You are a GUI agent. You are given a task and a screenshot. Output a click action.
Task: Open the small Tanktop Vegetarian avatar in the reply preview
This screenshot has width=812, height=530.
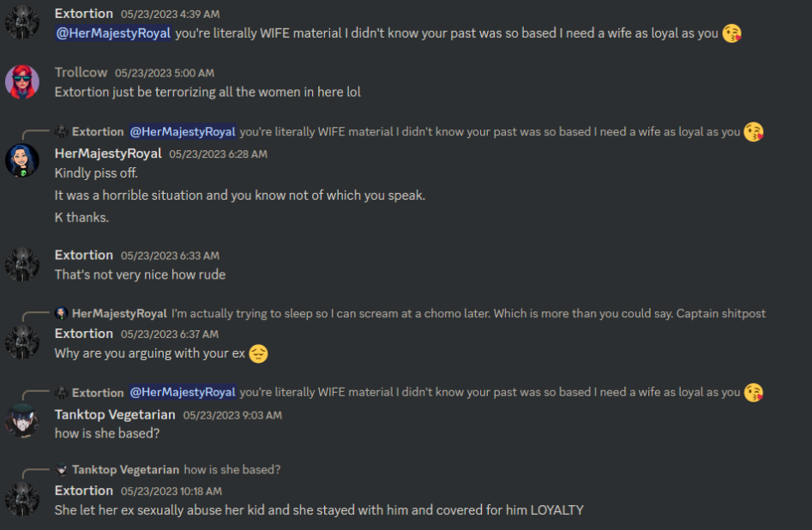(62, 469)
